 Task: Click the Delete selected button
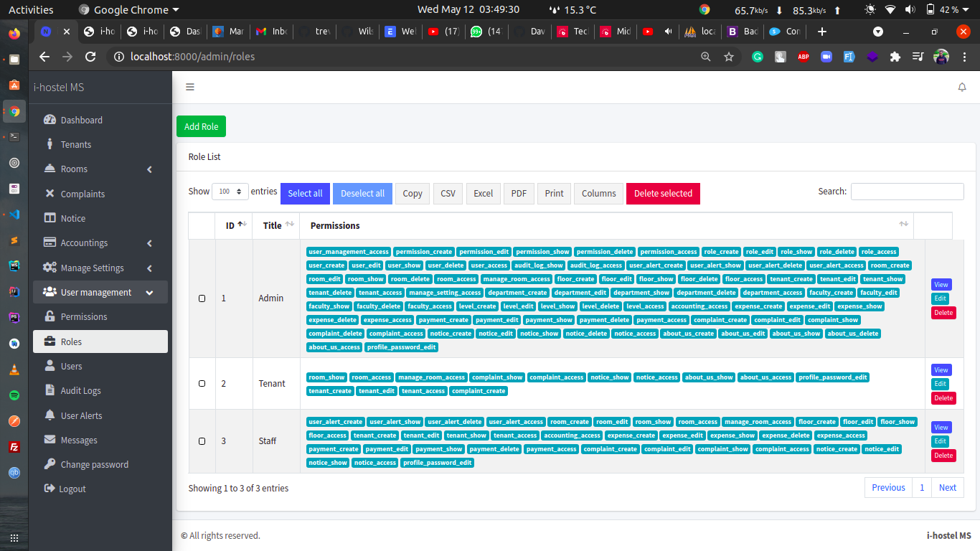click(x=663, y=193)
